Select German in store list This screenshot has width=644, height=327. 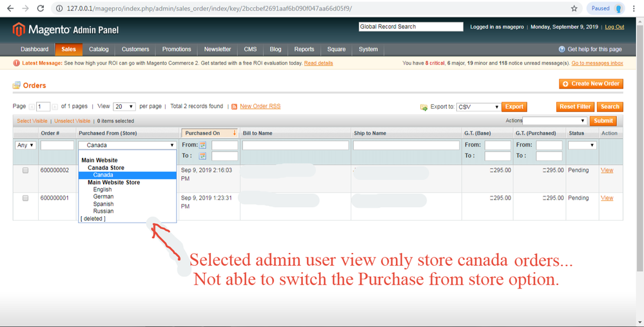coord(103,197)
